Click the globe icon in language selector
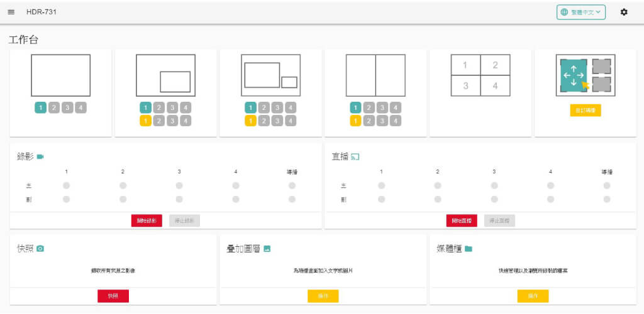Image resolution: width=644 pixels, height=314 pixels. pos(564,12)
